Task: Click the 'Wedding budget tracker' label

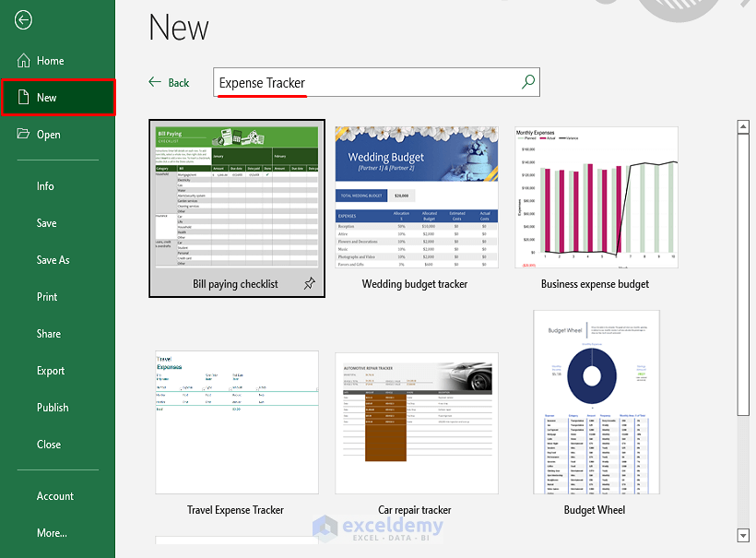Action: [415, 284]
